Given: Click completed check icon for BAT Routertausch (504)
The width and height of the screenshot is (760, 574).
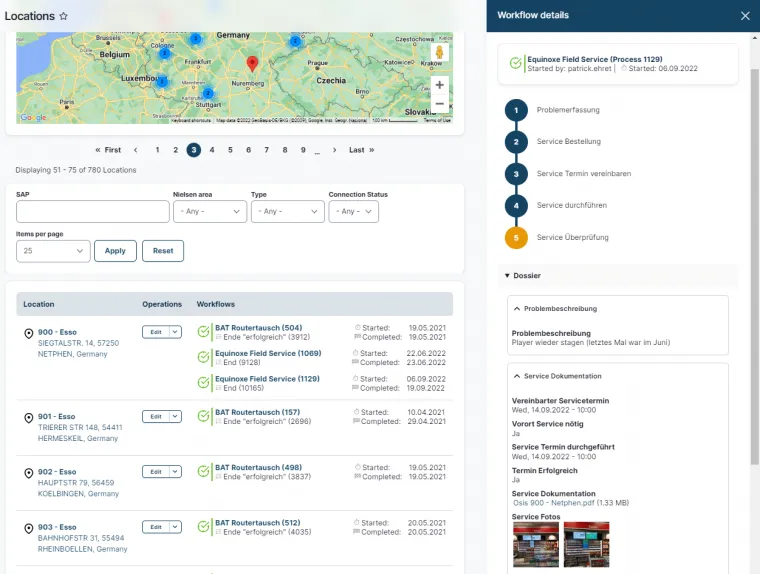Looking at the screenshot, I should coord(204,332).
